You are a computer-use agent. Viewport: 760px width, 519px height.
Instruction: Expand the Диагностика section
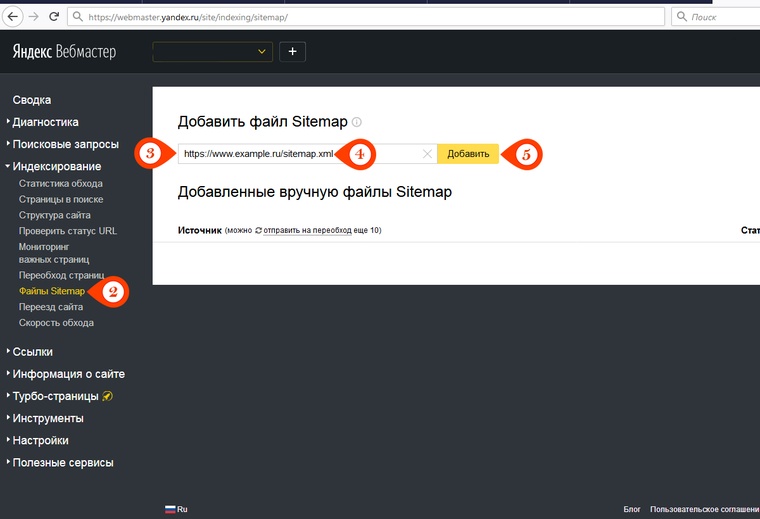point(44,122)
